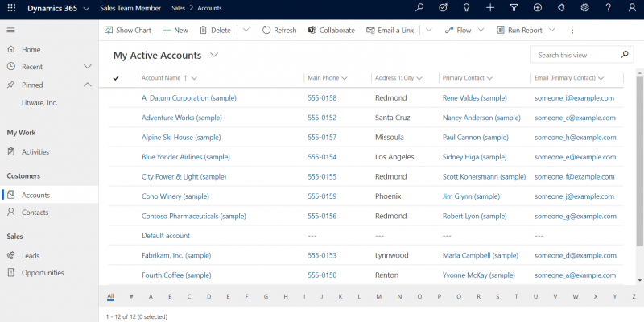This screenshot has height=322, width=644.
Task: Click the plus quick create icon
Action: coord(490,8)
